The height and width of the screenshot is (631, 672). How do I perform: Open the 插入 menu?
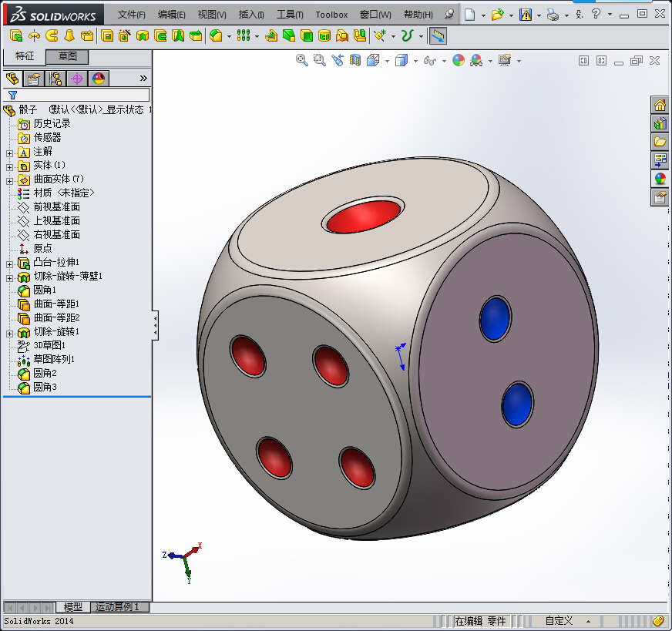[251, 15]
